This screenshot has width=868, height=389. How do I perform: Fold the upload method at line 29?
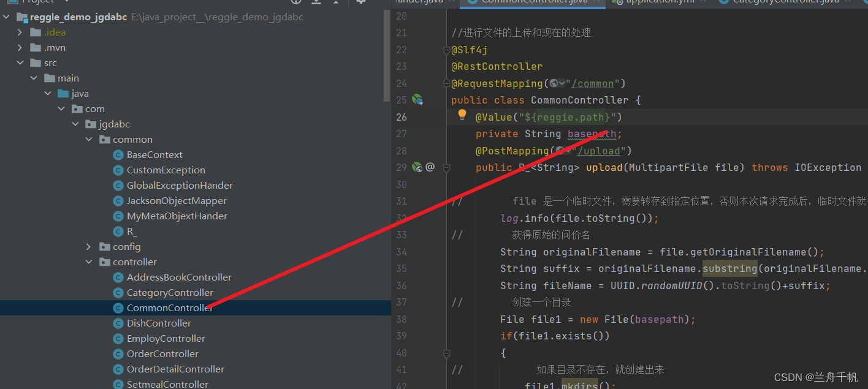click(446, 167)
